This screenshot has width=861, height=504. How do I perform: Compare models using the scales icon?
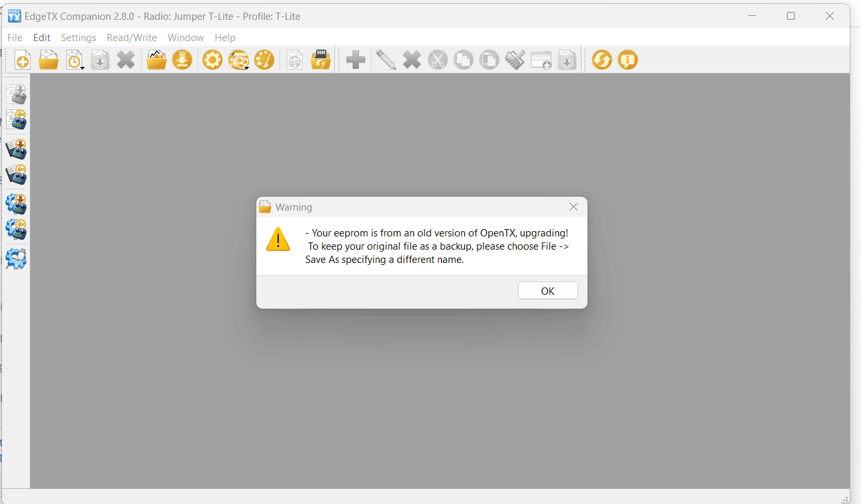[x=294, y=60]
